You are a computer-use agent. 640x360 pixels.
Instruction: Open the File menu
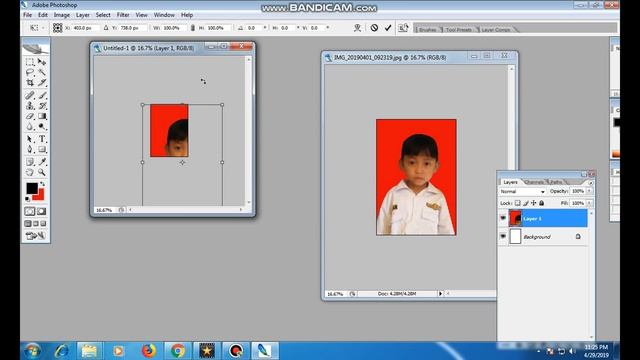pyautogui.click(x=27, y=15)
